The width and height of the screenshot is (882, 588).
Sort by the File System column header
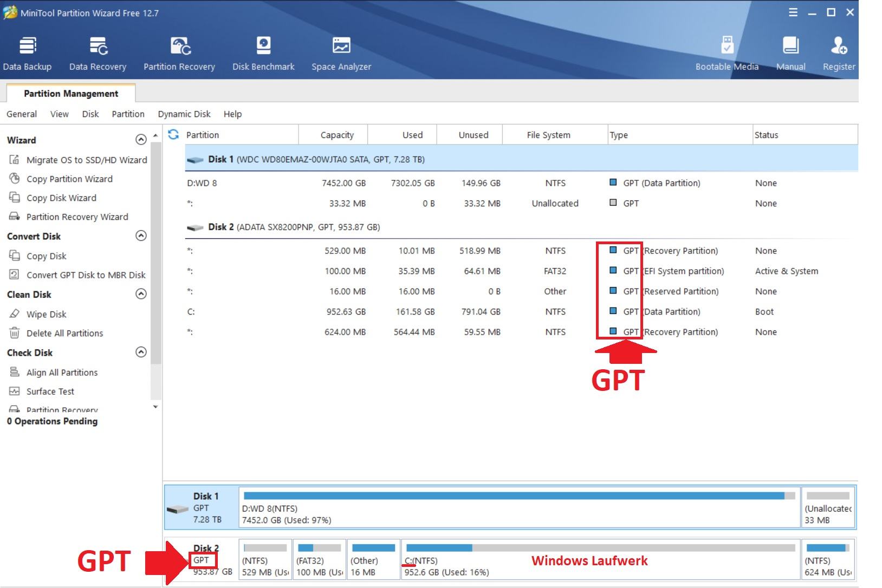tap(555, 135)
